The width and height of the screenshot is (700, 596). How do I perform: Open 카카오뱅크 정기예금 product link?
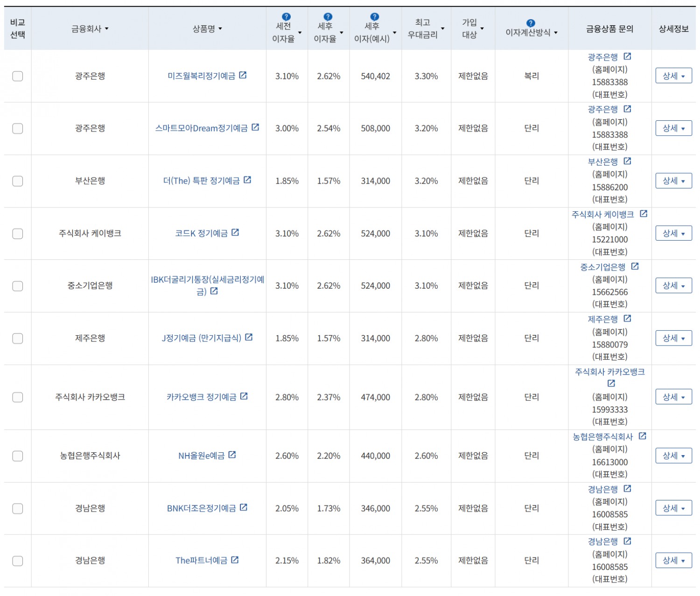coord(202,397)
